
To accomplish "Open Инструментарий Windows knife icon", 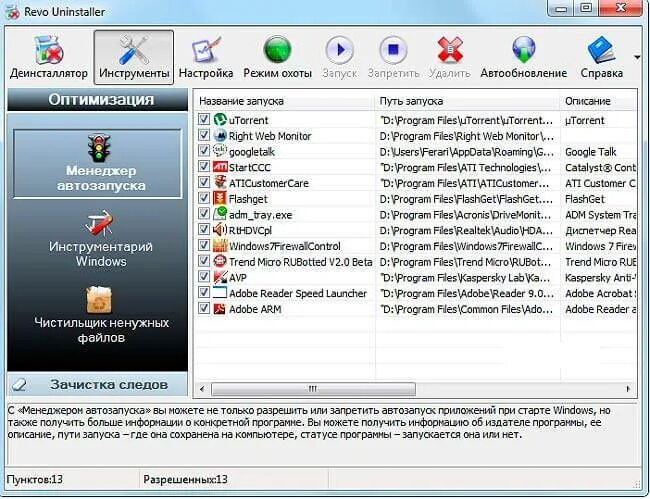I will coord(99,223).
